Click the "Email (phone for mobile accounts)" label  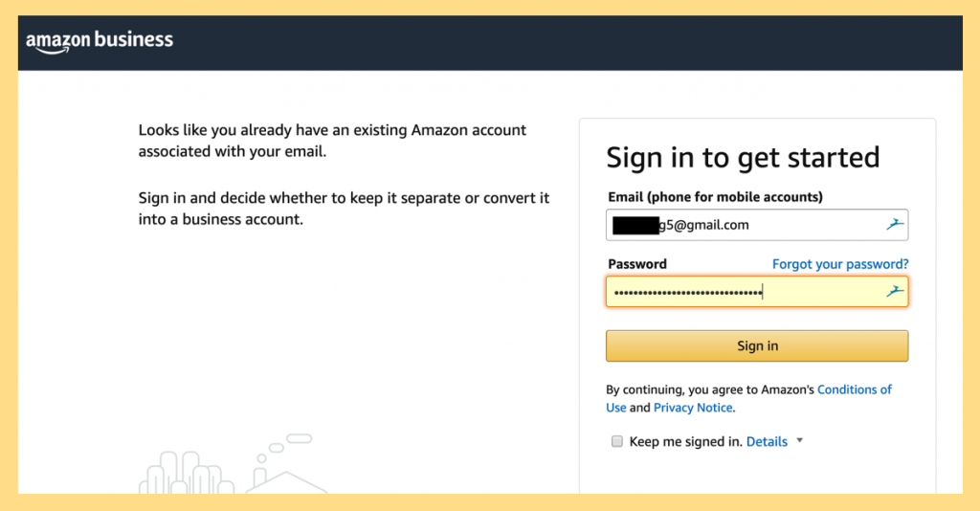[716, 197]
